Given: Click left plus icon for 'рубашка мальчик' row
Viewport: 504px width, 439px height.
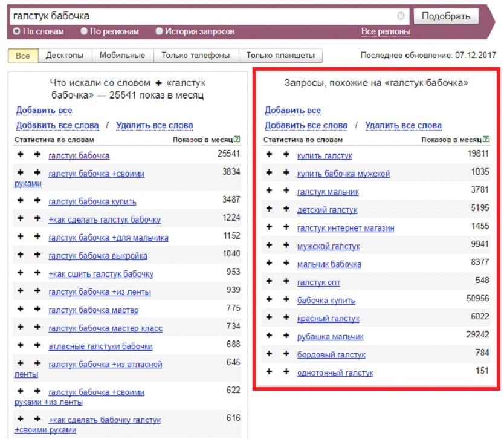Looking at the screenshot, I should (269, 336).
